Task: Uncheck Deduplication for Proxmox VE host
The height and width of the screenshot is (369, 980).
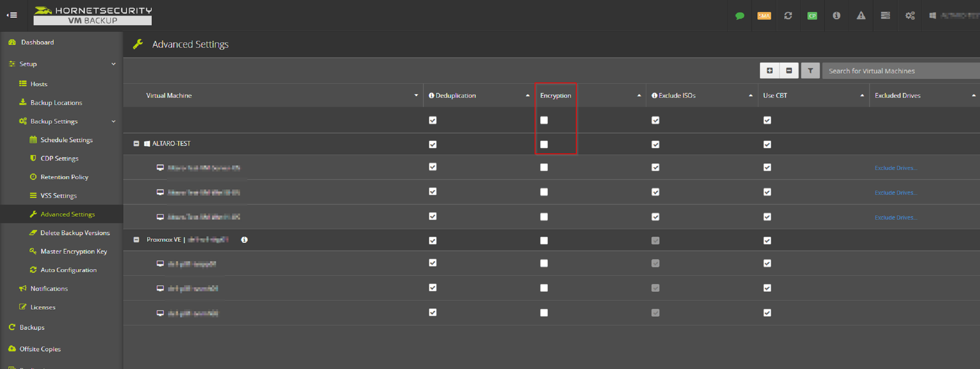Action: (x=433, y=240)
